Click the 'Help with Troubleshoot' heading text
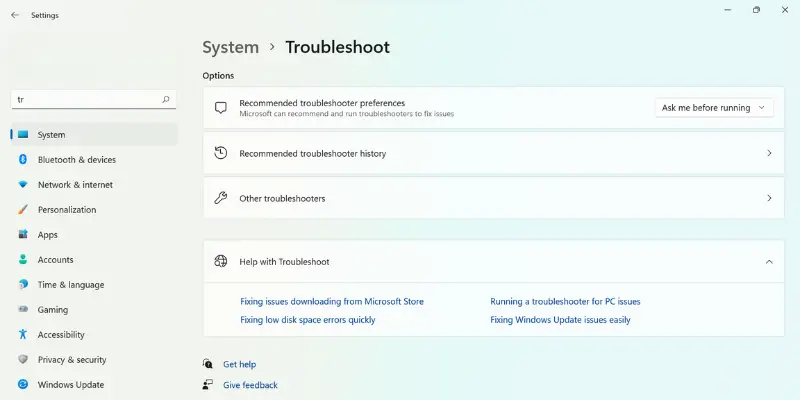800x400 pixels. (x=284, y=262)
